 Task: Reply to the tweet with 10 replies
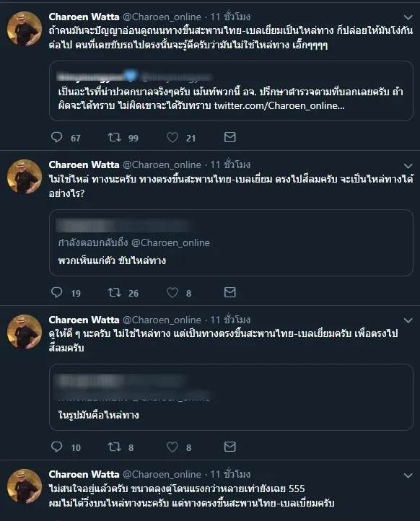coord(57,447)
